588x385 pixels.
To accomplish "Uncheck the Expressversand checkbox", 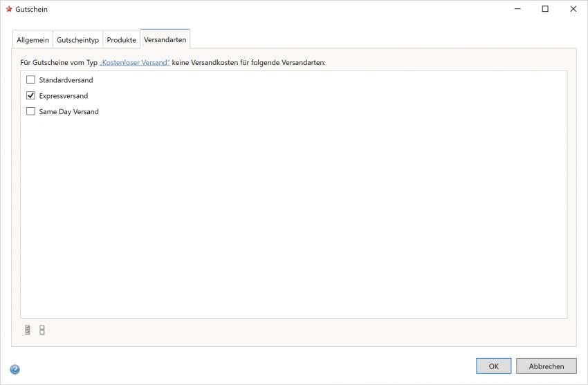I will click(x=30, y=96).
